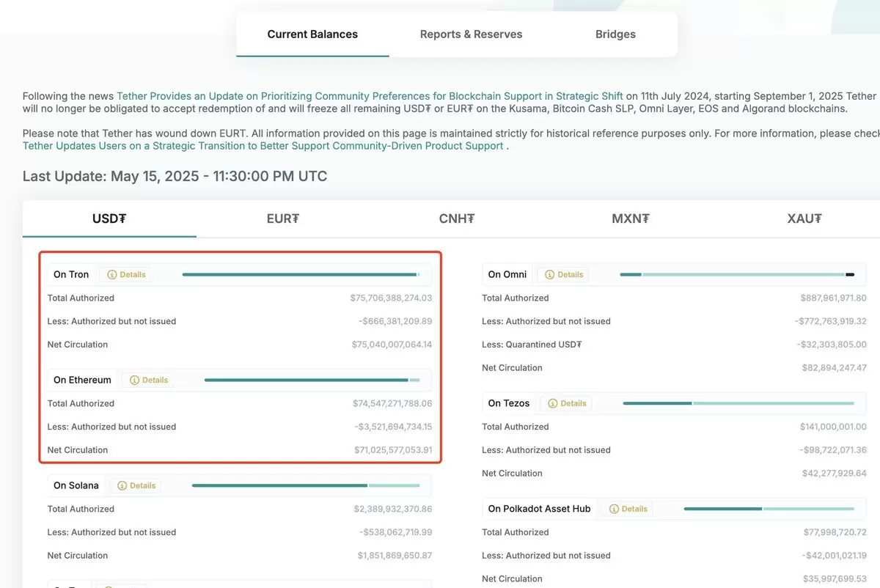Screen dimensions: 880x588
Task: Click Tron net circulation $75,040,007,064.14
Action: [x=391, y=345]
